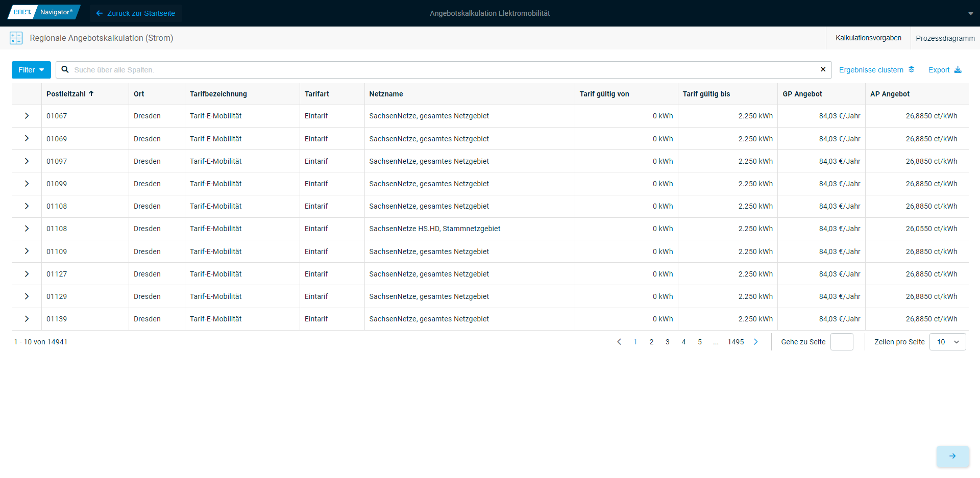The height and width of the screenshot is (478, 980).
Task: Jump to page 1495
Action: pos(736,342)
